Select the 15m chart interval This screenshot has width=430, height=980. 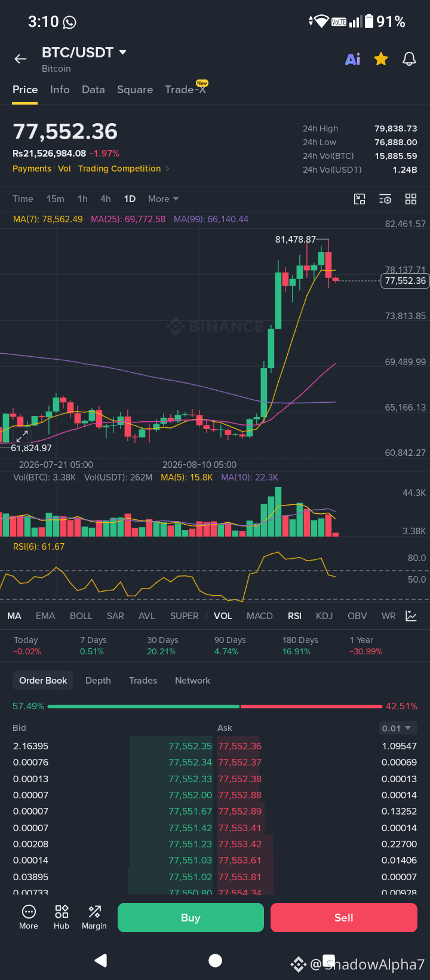[x=56, y=199]
